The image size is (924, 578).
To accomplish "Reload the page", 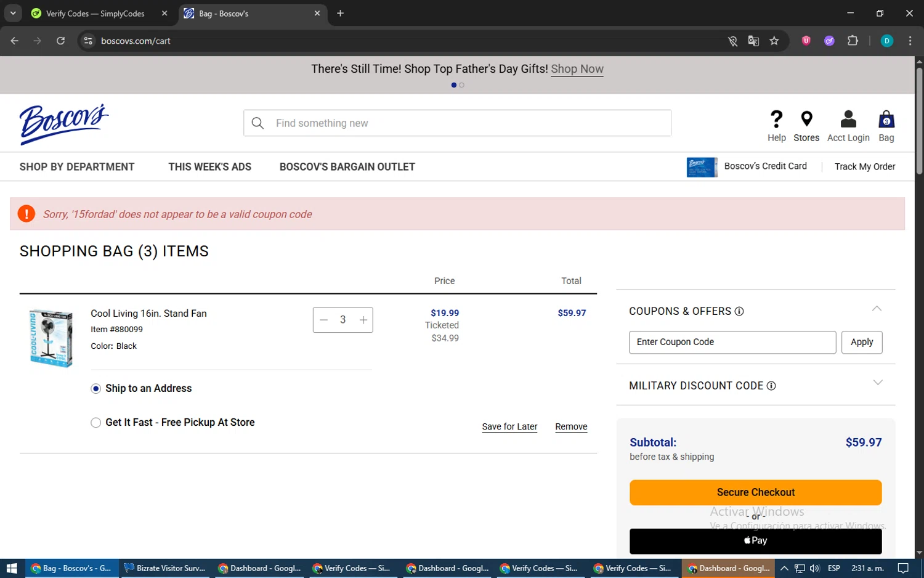I will click(x=60, y=41).
